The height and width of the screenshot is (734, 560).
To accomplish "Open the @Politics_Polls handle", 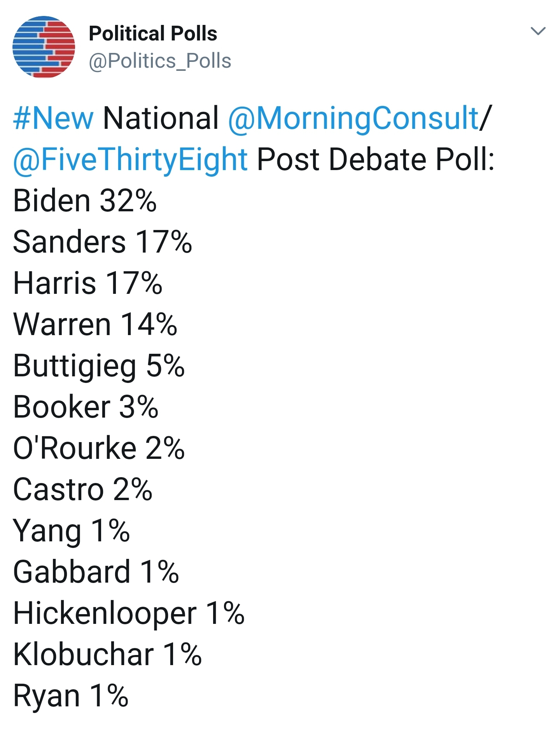I will point(160,61).
